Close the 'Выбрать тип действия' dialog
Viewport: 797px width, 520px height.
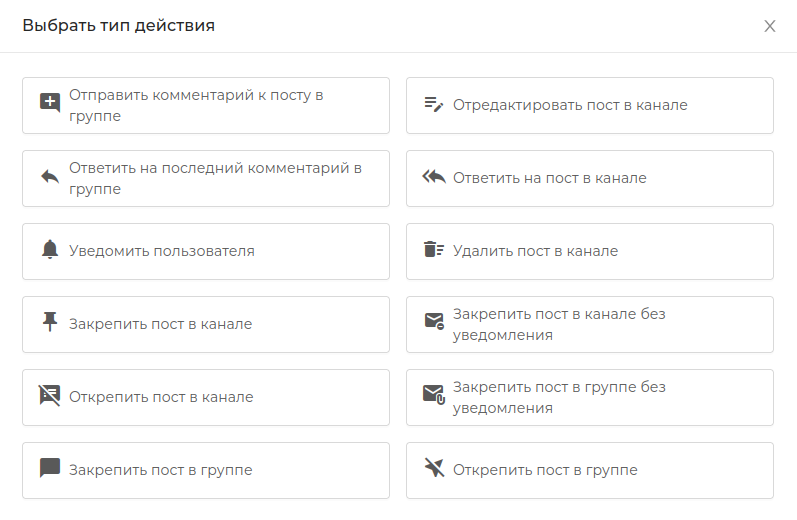coord(770,26)
